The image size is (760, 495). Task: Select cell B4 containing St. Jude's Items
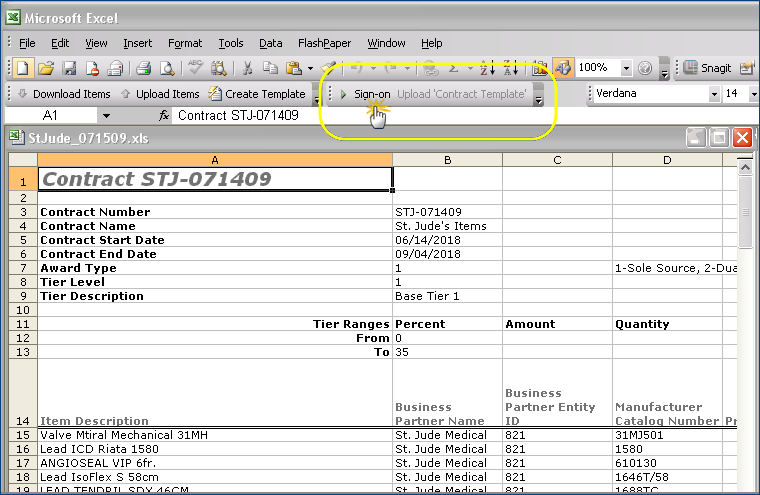(x=447, y=226)
